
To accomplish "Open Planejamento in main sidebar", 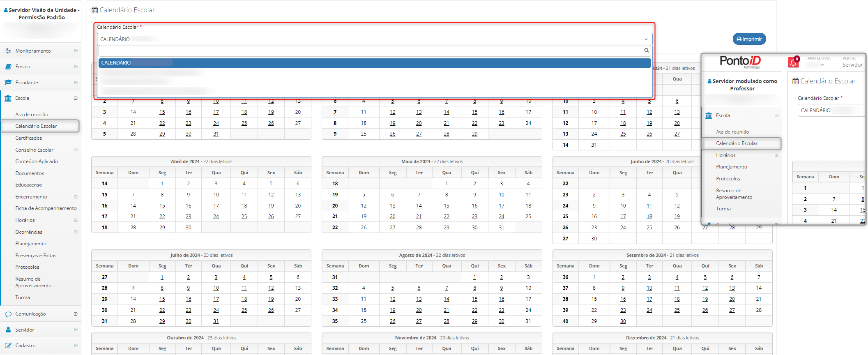I will tap(31, 244).
